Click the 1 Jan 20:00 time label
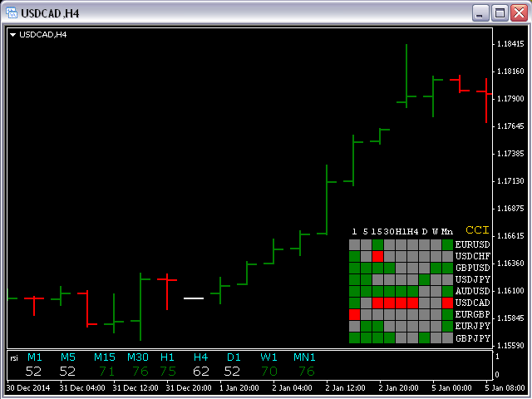The height and width of the screenshot is (399, 532). point(239,388)
